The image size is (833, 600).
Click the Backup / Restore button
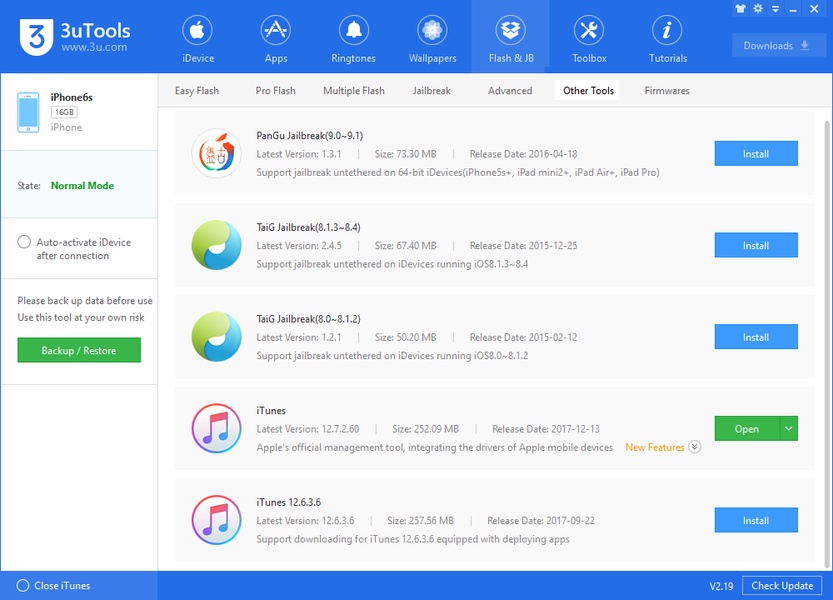[79, 350]
